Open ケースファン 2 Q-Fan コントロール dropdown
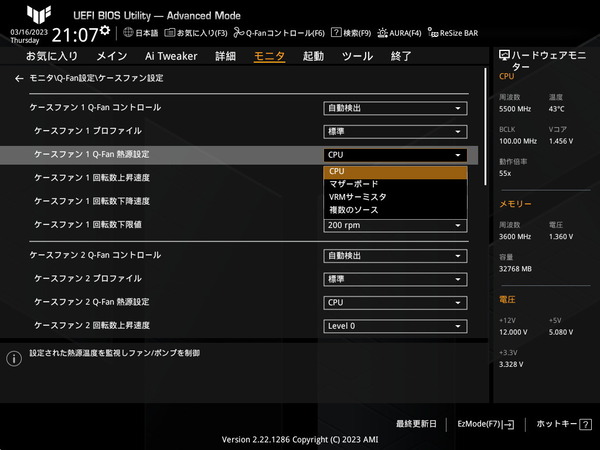The height and width of the screenshot is (450, 600). tap(395, 256)
